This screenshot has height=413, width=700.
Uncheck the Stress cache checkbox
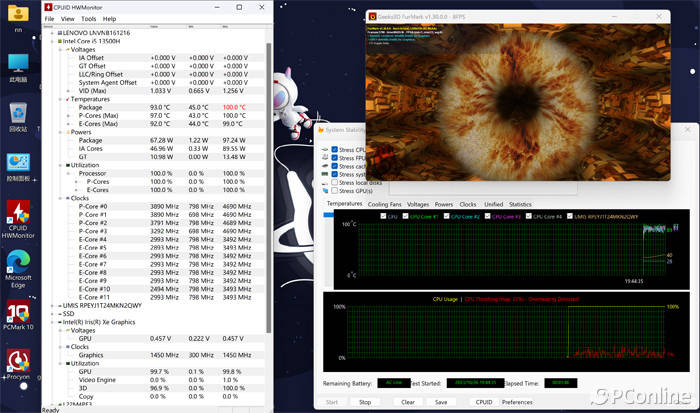pyautogui.click(x=334, y=166)
